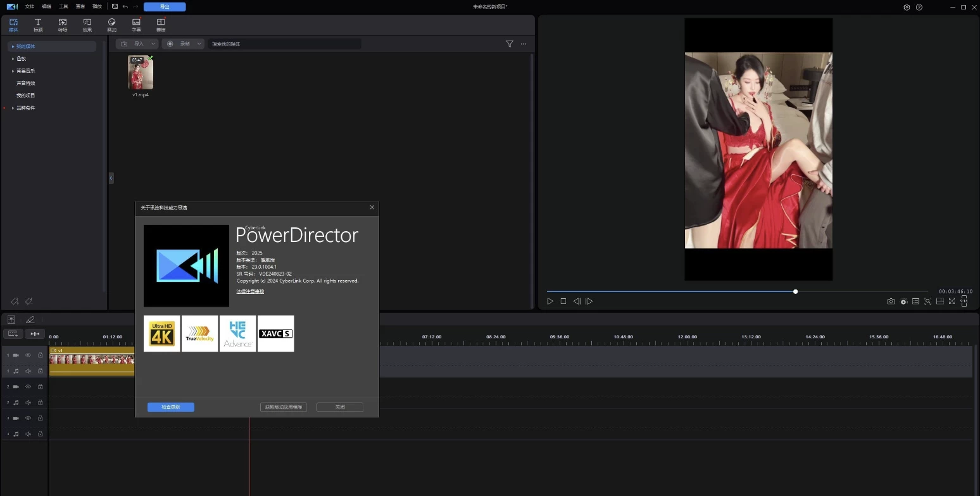Viewport: 980px width, 496px height.
Task: Open the 字幕 (Subtitles) panel
Action: pyautogui.click(x=136, y=24)
